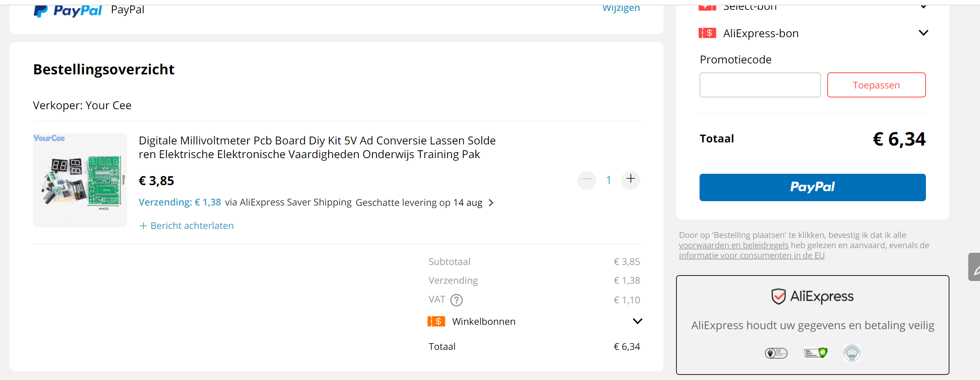The height and width of the screenshot is (380, 980).
Task: Click the PayPal logo in the payment method
Action: [x=67, y=11]
